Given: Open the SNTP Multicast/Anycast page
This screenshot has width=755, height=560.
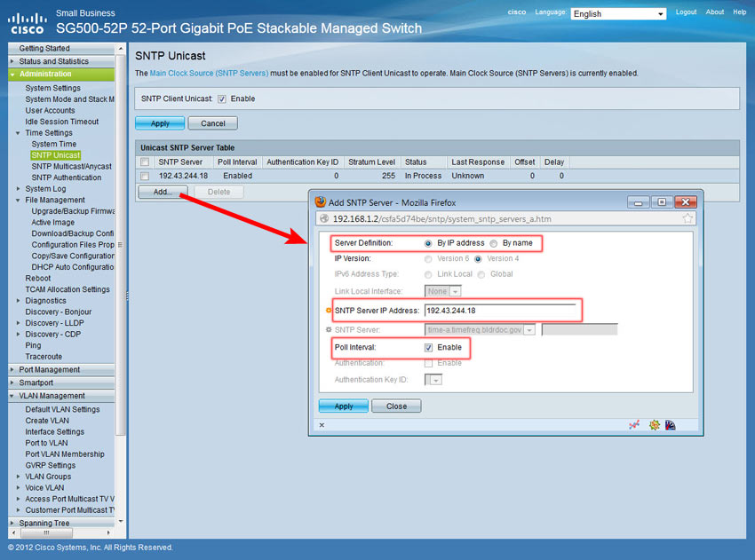Looking at the screenshot, I should point(71,166).
